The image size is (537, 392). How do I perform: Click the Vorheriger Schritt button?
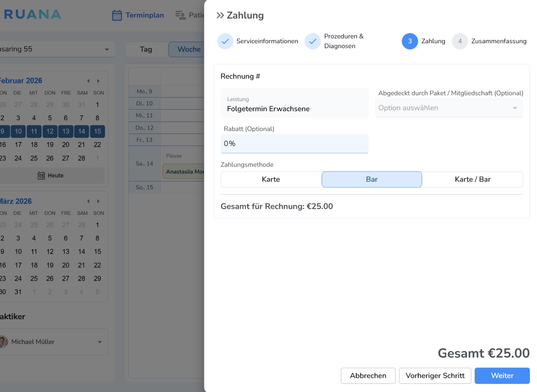[x=435, y=376]
